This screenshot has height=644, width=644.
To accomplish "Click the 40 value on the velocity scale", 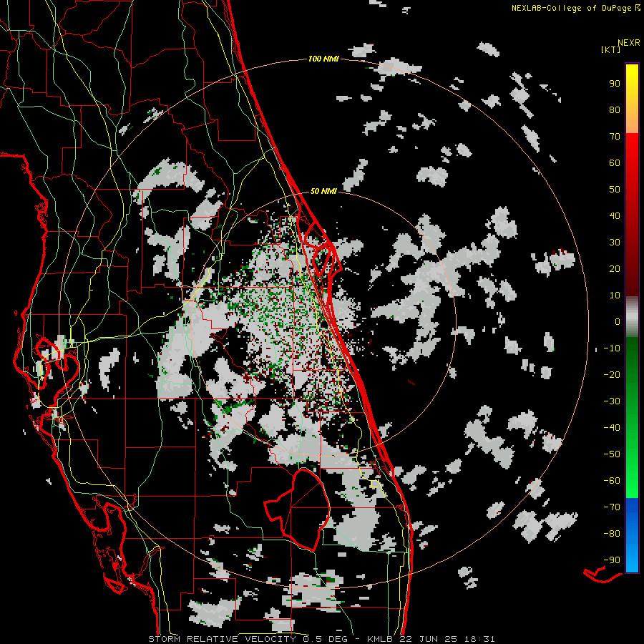I will (615, 216).
